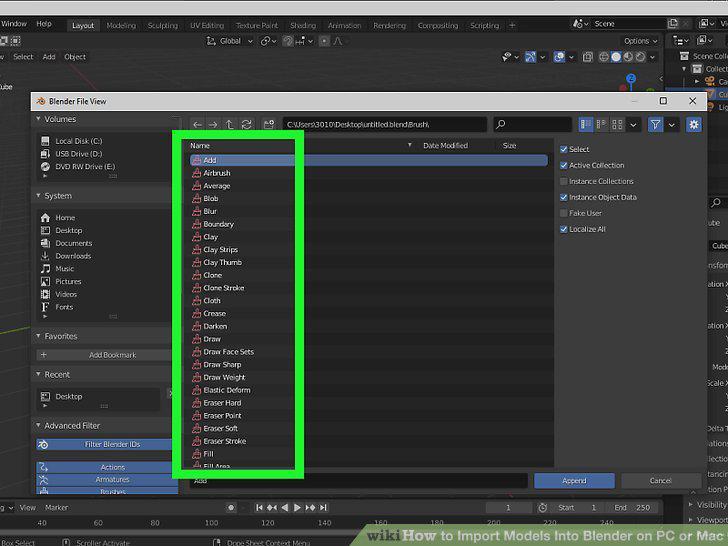The height and width of the screenshot is (546, 728).
Task: Toggle the Select checkbox
Action: (564, 150)
